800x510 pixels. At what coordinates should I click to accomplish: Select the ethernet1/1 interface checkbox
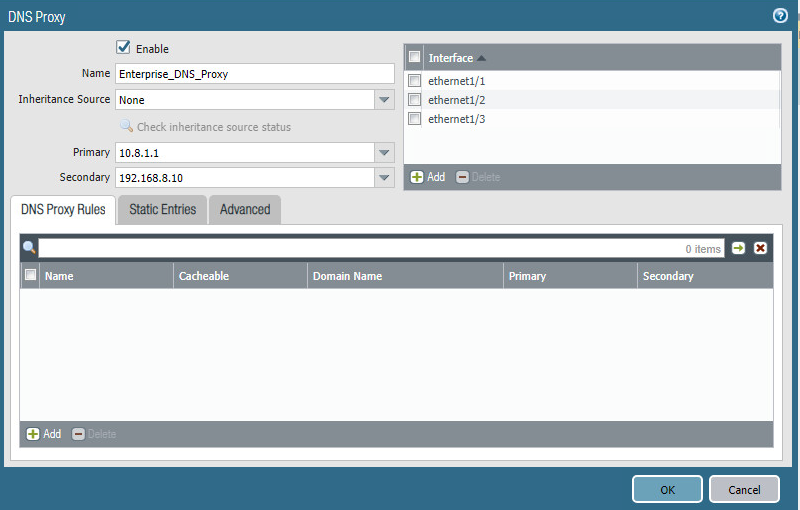point(415,81)
